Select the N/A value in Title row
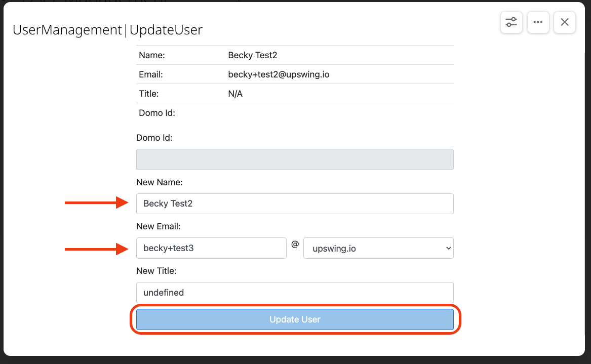 coord(235,94)
